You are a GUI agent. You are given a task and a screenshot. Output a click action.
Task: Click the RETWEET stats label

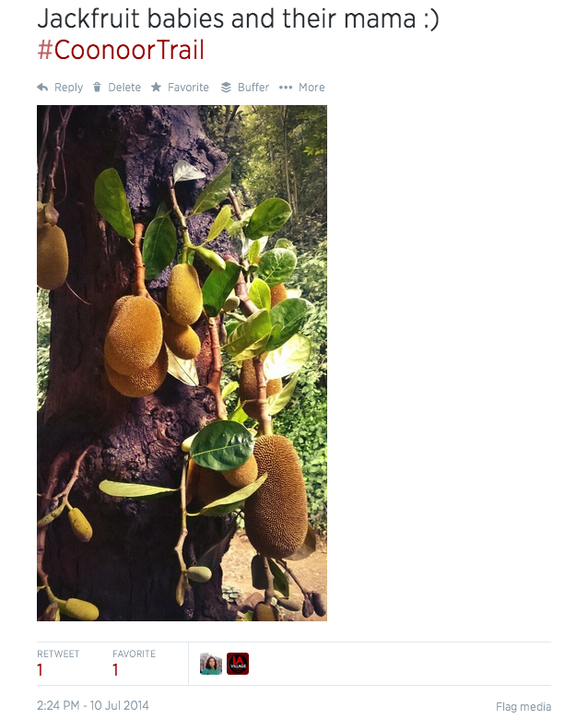[x=57, y=654]
